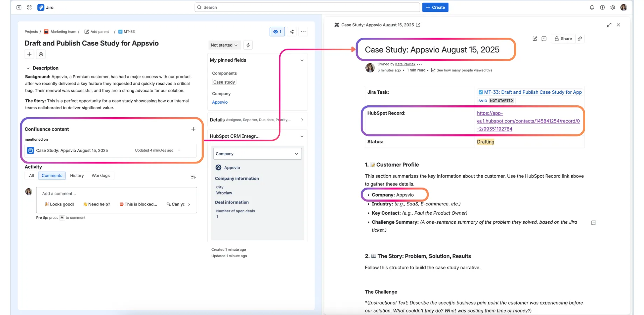Open the Not started status dropdown
The height and width of the screenshot is (315, 644).
[x=224, y=45]
